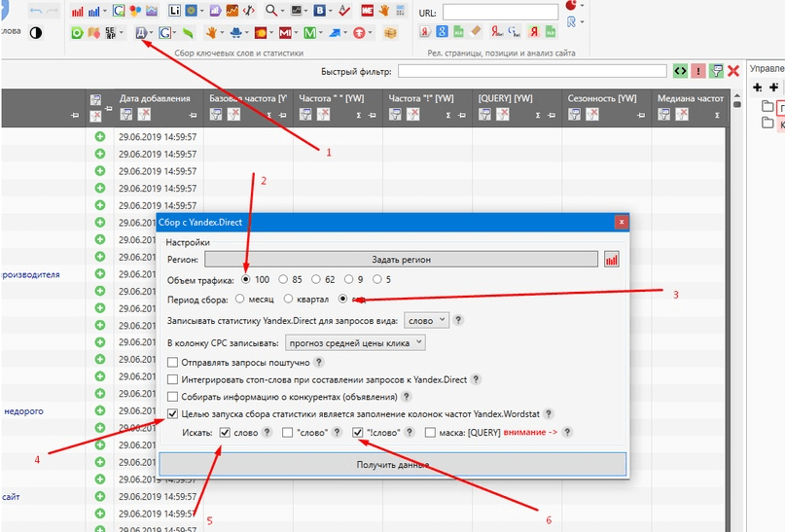Click help icon next to Отправлять запросы поштучно
Image resolution: width=785 pixels, height=532 pixels.
click(318, 362)
